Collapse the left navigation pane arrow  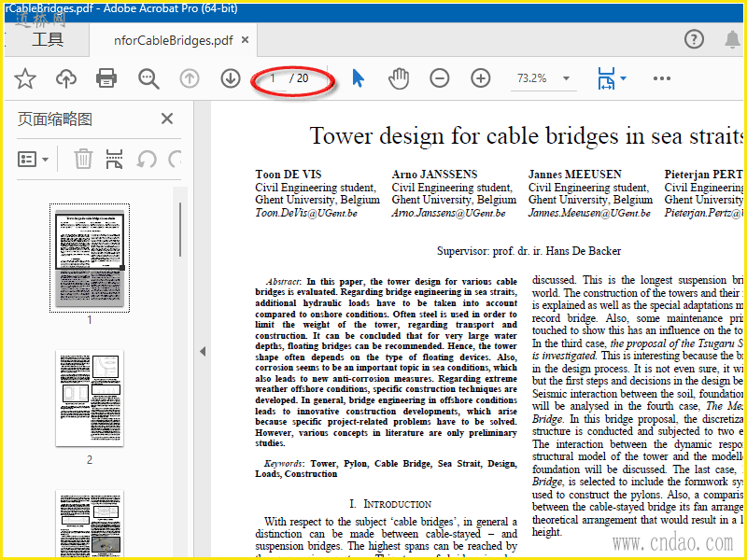[202, 351]
